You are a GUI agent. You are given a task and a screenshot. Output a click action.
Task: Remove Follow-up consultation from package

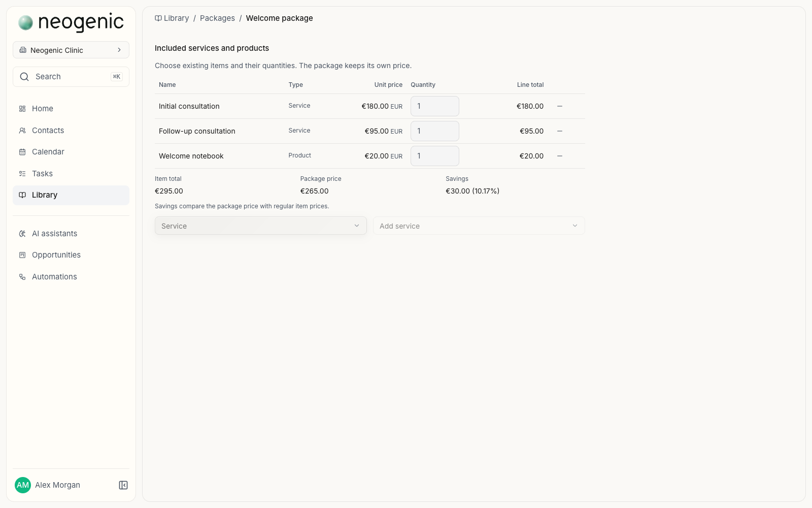click(560, 131)
